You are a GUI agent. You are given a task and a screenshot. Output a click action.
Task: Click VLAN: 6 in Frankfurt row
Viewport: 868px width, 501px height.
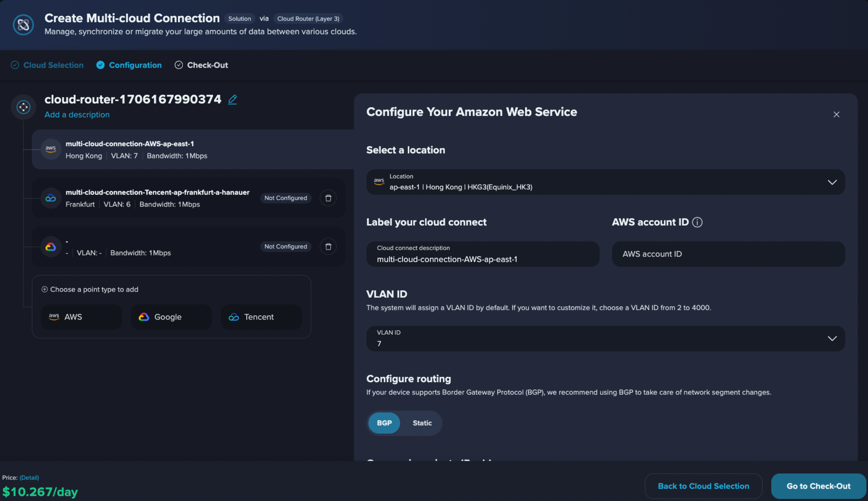tap(117, 204)
